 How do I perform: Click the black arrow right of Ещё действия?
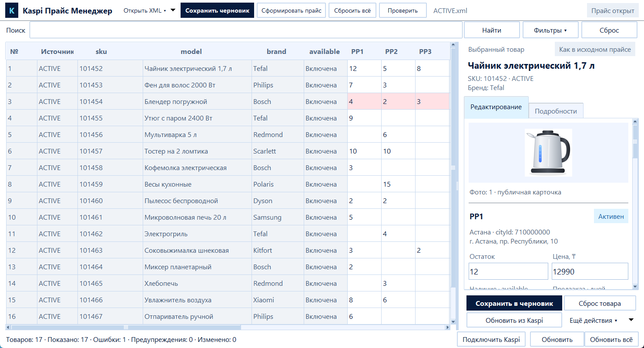[631, 320]
